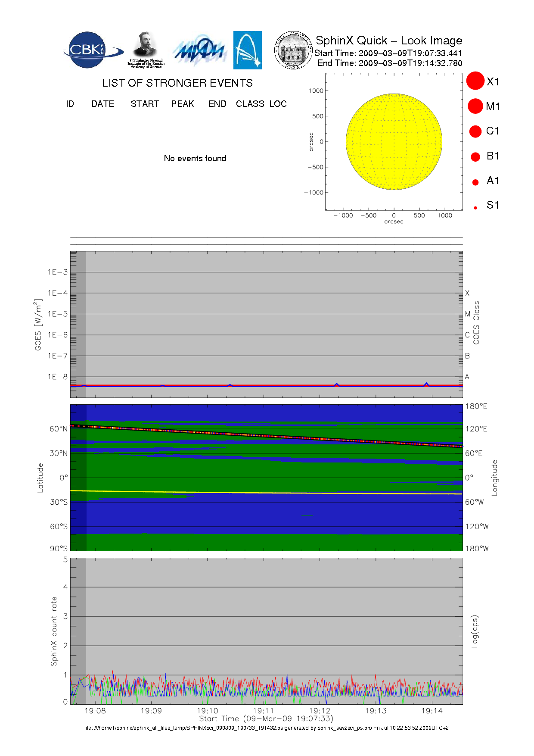Click the 'No events found' message

[195, 158]
